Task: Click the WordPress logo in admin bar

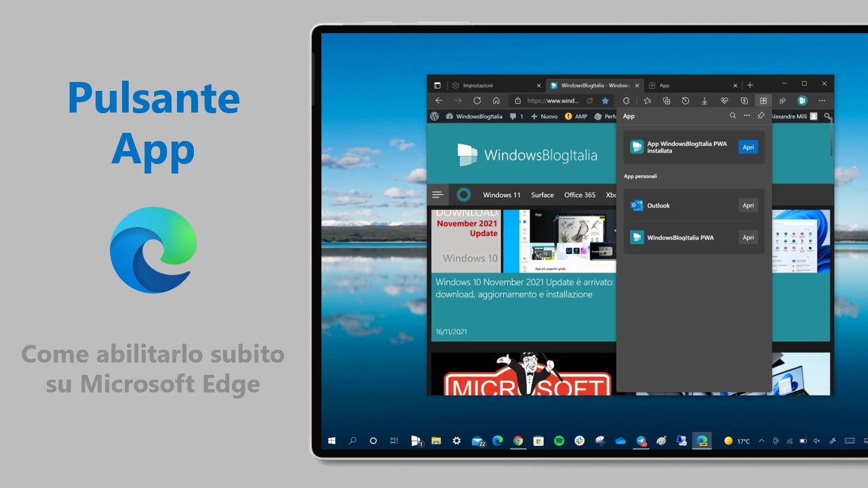Action: click(435, 117)
